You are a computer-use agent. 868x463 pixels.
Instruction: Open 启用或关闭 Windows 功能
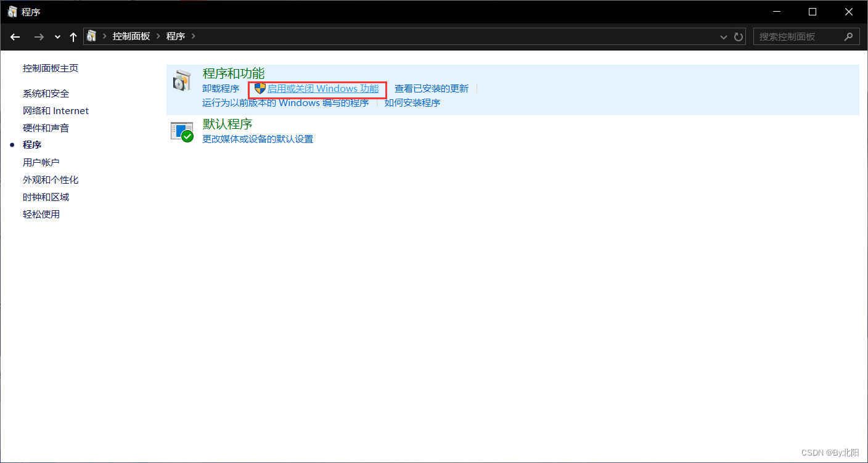click(x=323, y=89)
